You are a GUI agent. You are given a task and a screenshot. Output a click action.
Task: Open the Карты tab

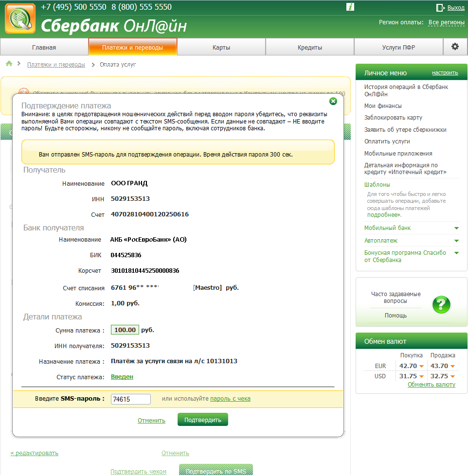coord(221,47)
